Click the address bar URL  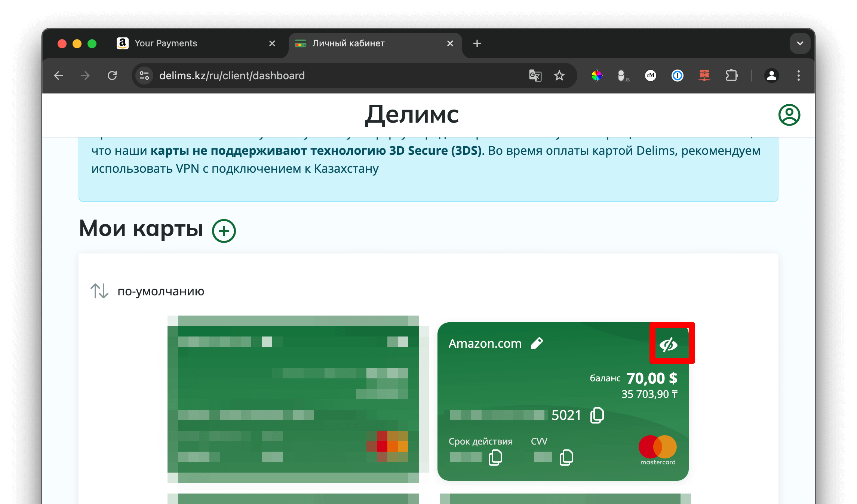[232, 76]
